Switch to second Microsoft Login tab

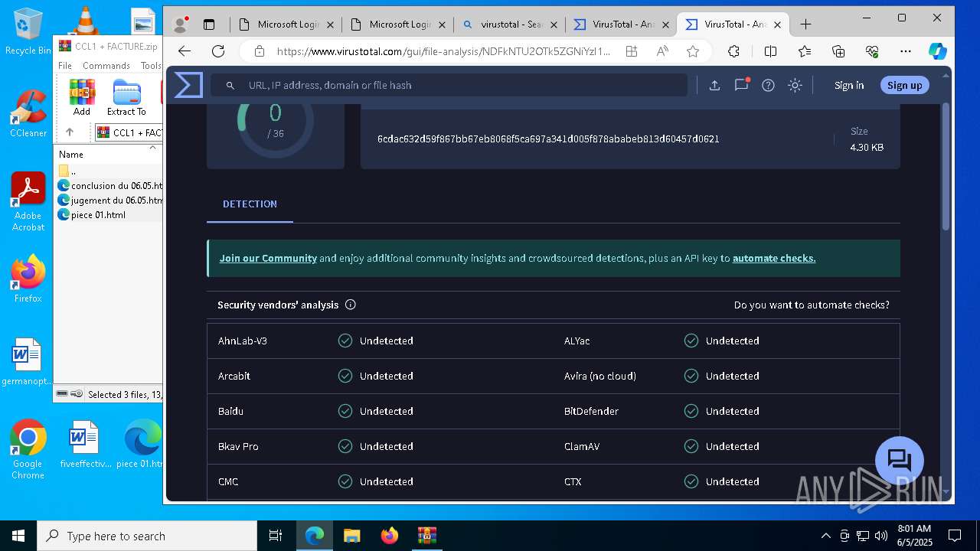(x=397, y=24)
